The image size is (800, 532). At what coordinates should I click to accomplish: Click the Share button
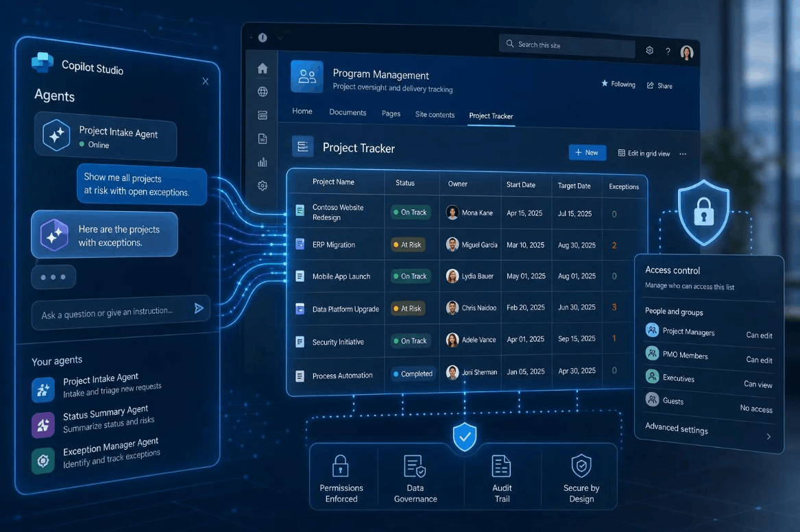coord(659,86)
